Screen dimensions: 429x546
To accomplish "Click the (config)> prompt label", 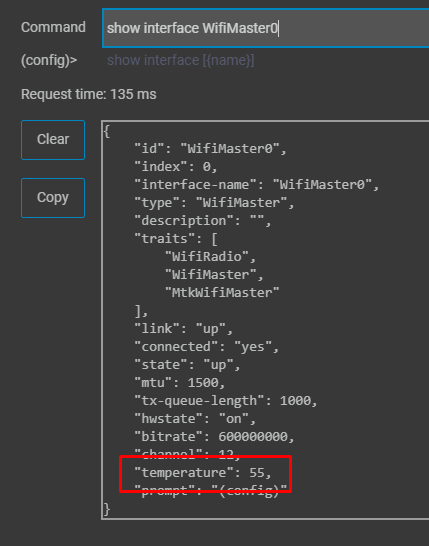I will pyautogui.click(x=49, y=61).
